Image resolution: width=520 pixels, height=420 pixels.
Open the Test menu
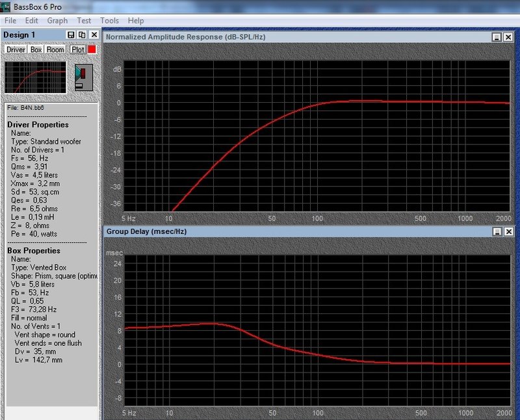click(x=84, y=21)
